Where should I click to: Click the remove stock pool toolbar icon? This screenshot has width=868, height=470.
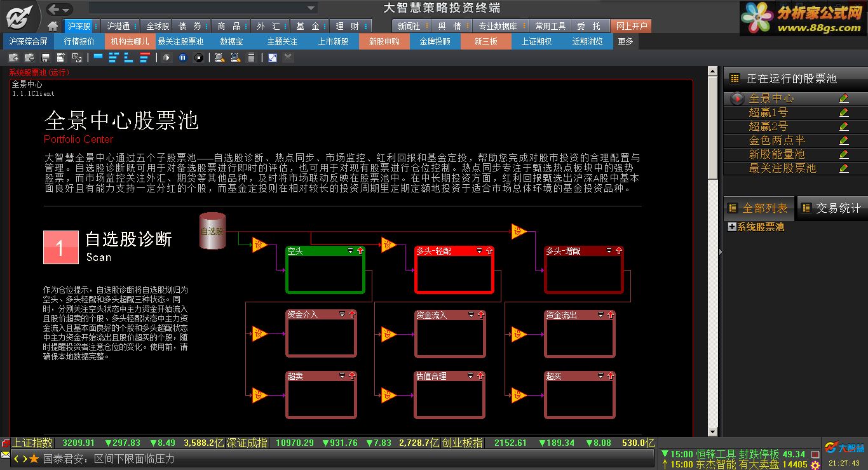point(30,58)
